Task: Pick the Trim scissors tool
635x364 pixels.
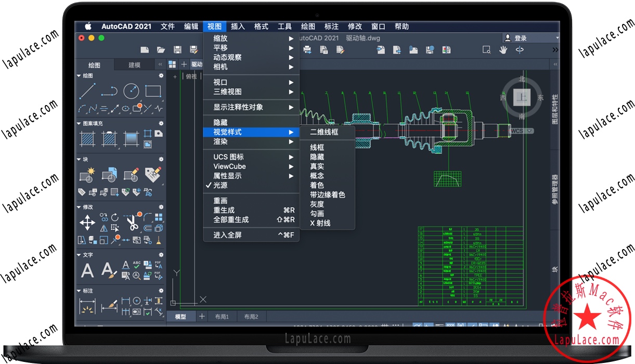Action: 132,224
